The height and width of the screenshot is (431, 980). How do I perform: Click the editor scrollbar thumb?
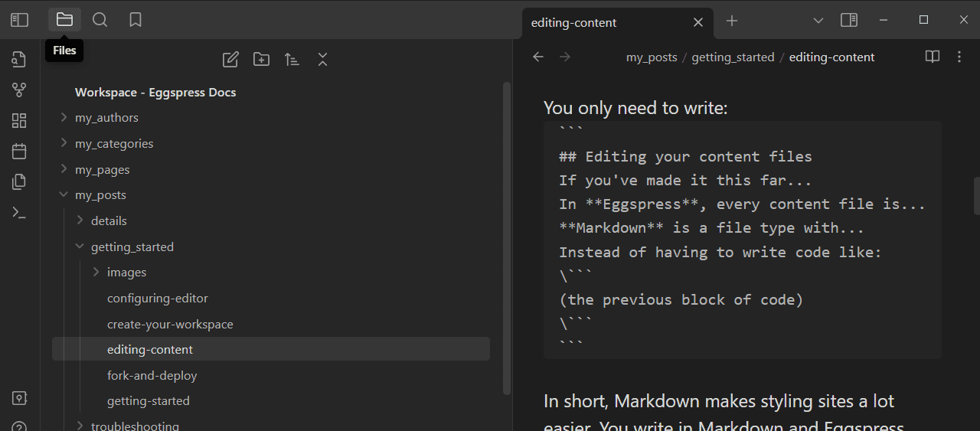tap(976, 196)
